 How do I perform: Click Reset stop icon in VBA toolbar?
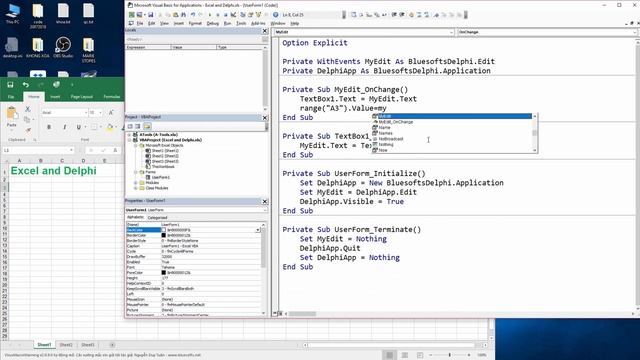[225, 15]
